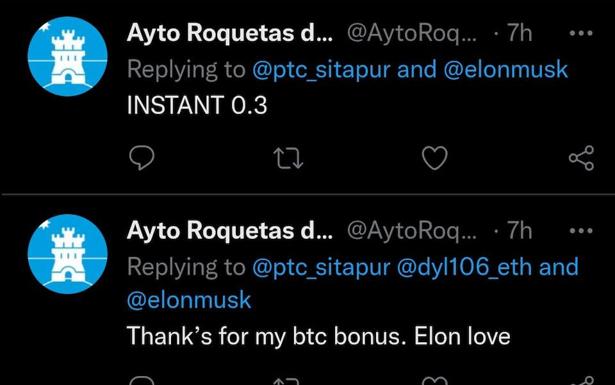Viewport: 615px width, 385px height.
Task: Open display name Ayto Roquetas on second tweet
Action: point(230,230)
